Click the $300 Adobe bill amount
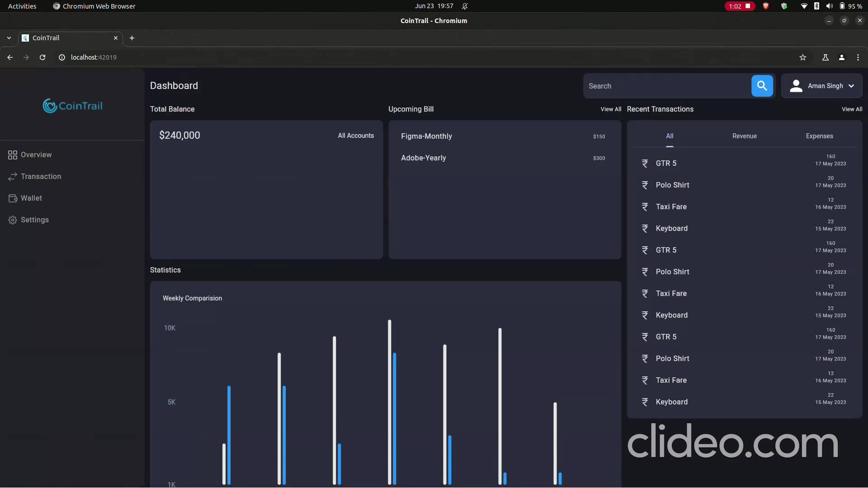This screenshot has height=488, width=868. point(599,158)
